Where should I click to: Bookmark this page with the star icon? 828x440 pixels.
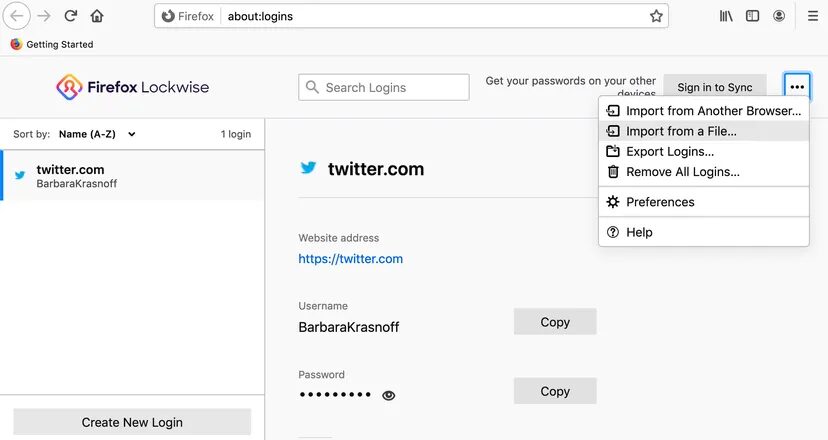(656, 16)
